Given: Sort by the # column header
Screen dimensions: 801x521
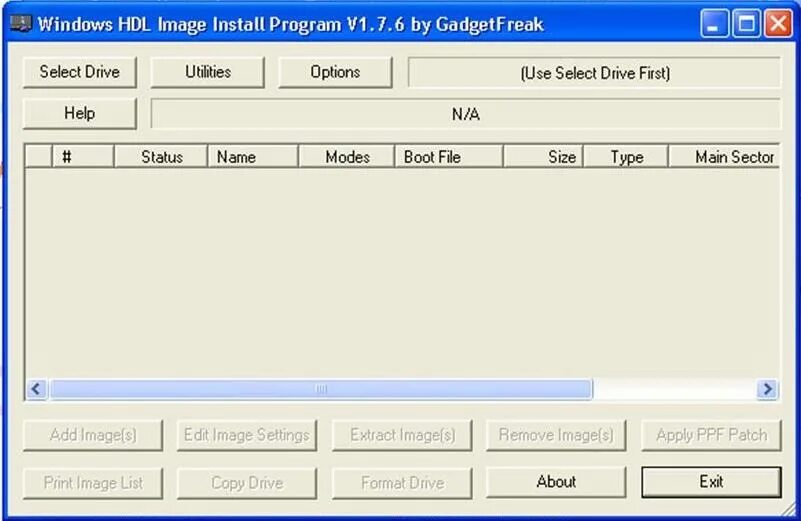Looking at the screenshot, I should click(83, 156).
